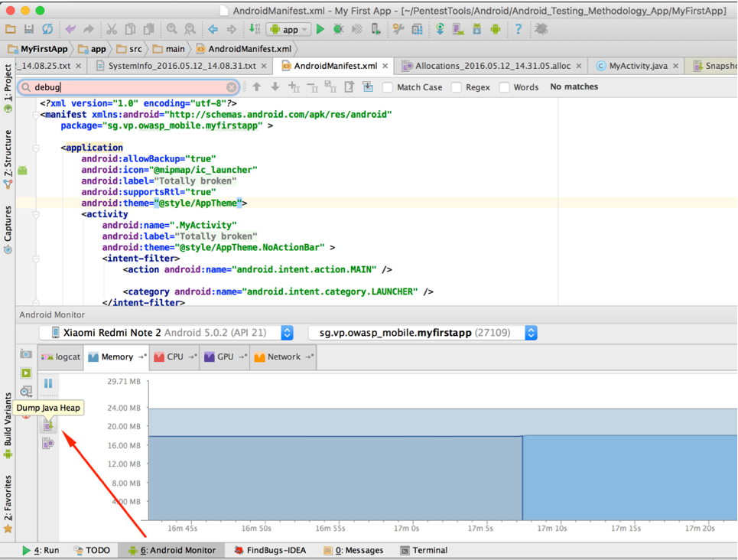The width and height of the screenshot is (738, 560).
Task: Click the Start Allocation Tracking icon
Action: click(x=48, y=444)
